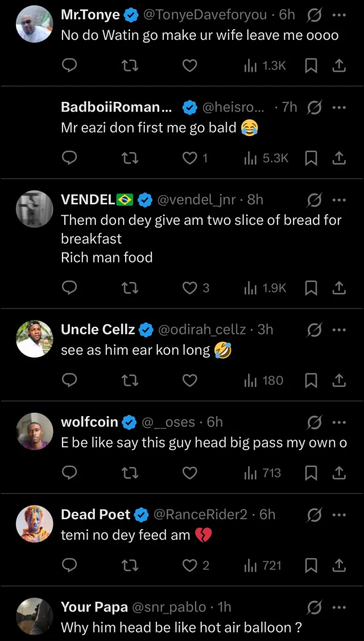
Task: Bookmark VENDEL's tweet
Action: [311, 288]
